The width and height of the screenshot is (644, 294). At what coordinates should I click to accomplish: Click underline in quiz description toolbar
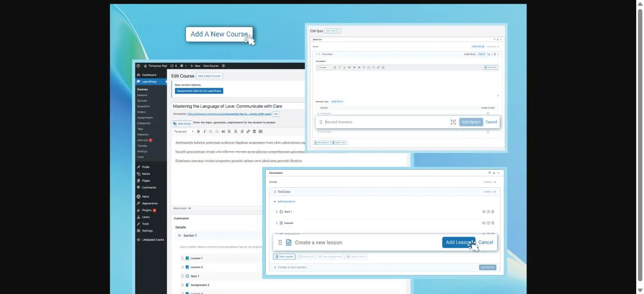(344, 67)
